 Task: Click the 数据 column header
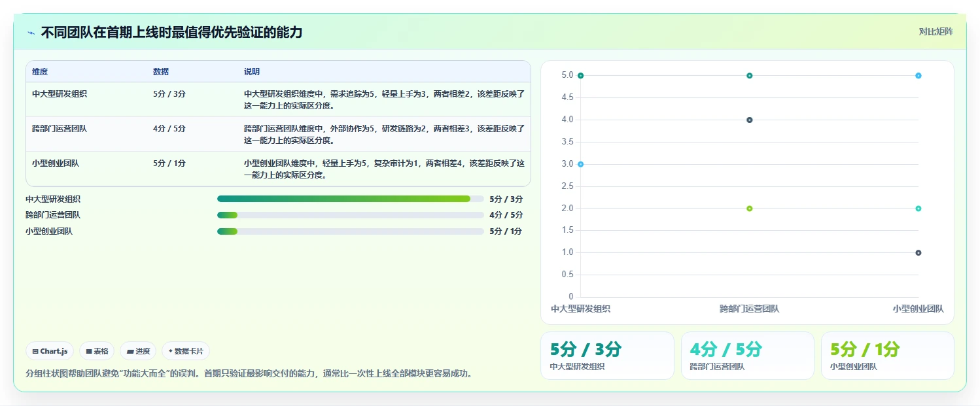coord(161,72)
